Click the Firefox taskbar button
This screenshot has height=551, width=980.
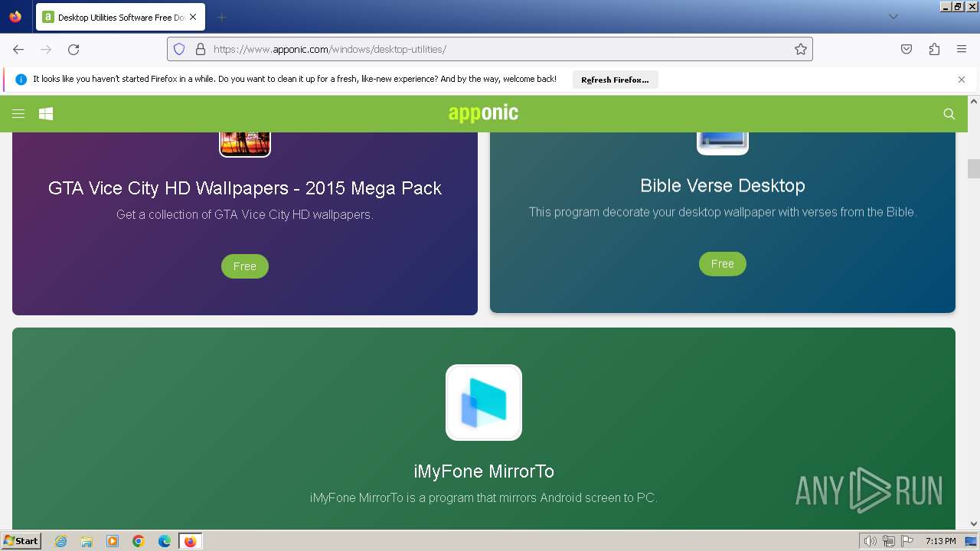(x=190, y=541)
